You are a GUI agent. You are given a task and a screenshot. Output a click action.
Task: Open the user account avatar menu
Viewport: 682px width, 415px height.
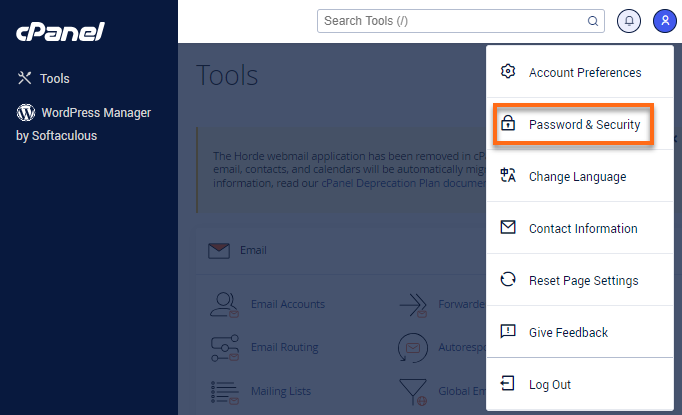pos(664,20)
